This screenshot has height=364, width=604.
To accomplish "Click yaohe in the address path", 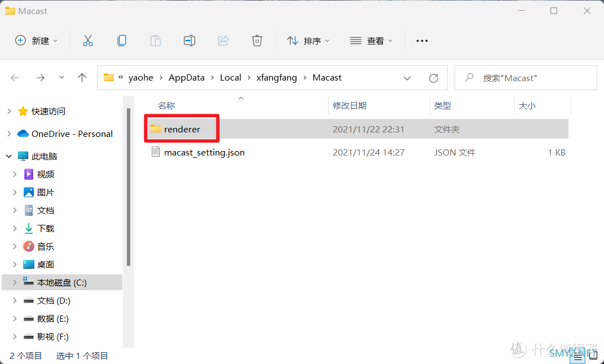I will click(140, 78).
